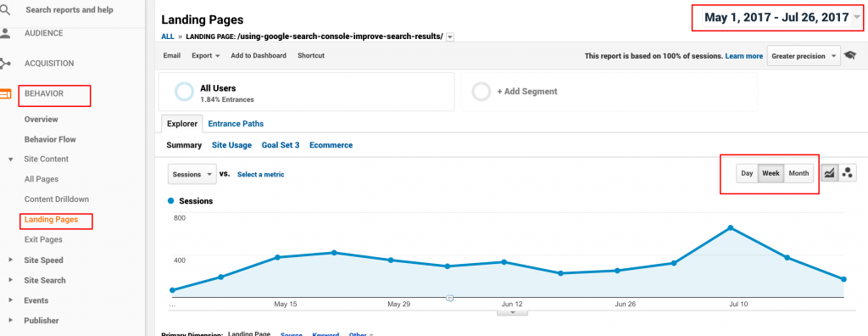The height and width of the screenshot is (336, 868).
Task: Open the Learn more link
Action: pyautogui.click(x=744, y=56)
